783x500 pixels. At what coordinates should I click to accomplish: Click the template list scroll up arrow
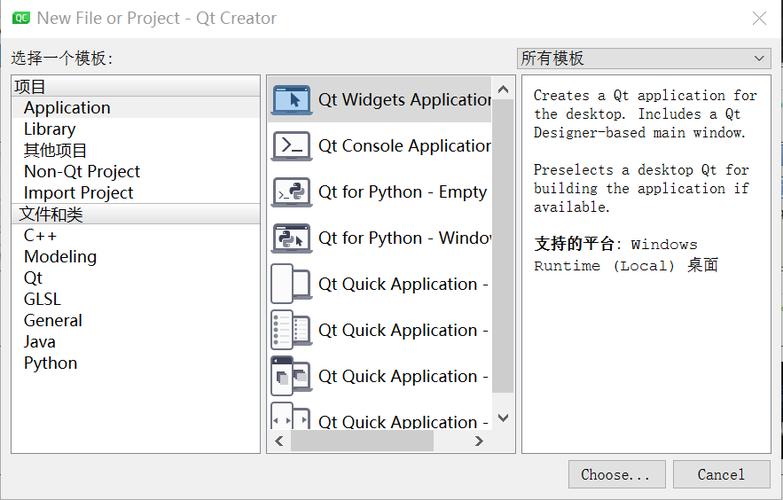coord(503,89)
